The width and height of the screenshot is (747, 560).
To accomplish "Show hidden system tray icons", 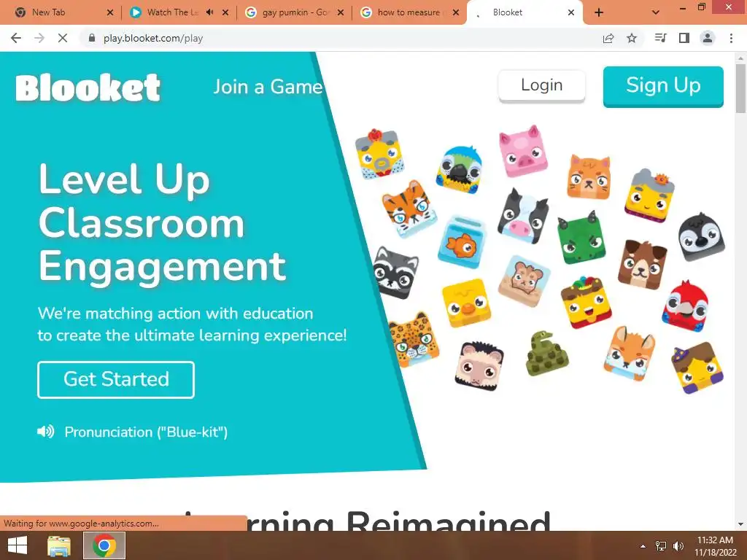I will click(643, 546).
